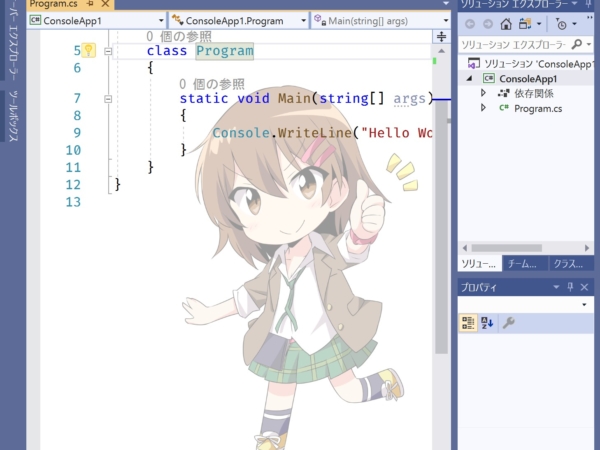The width and height of the screenshot is (600, 450).
Task: Click the references codelens above class Program
Action: tap(179, 37)
